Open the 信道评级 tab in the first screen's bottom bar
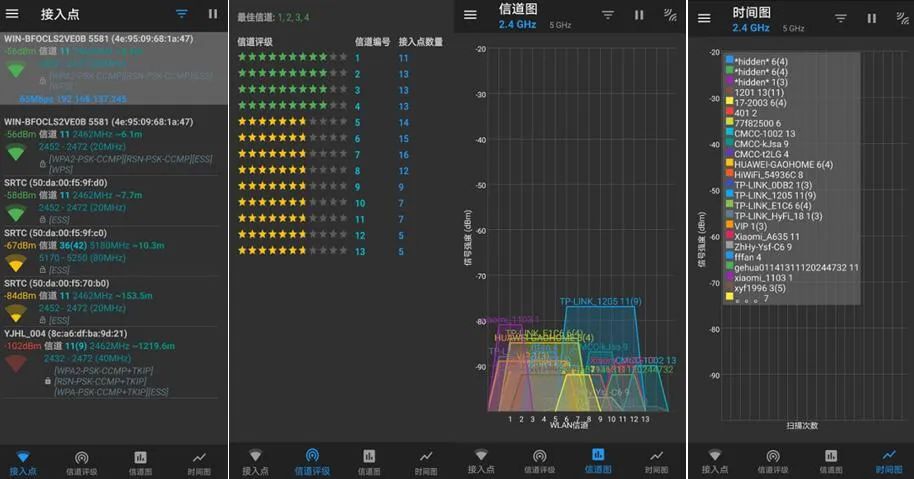 coord(82,463)
